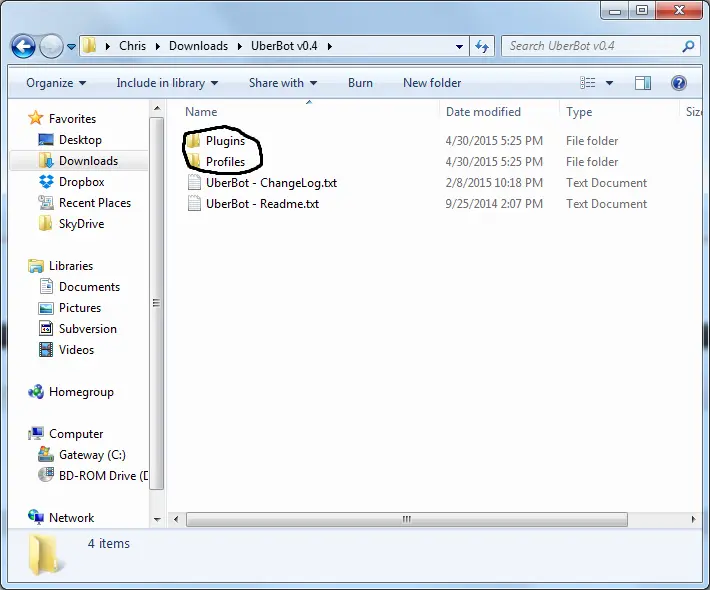The width and height of the screenshot is (710, 590).
Task: Select Downloads in the address breadcrumb
Action: (198, 46)
